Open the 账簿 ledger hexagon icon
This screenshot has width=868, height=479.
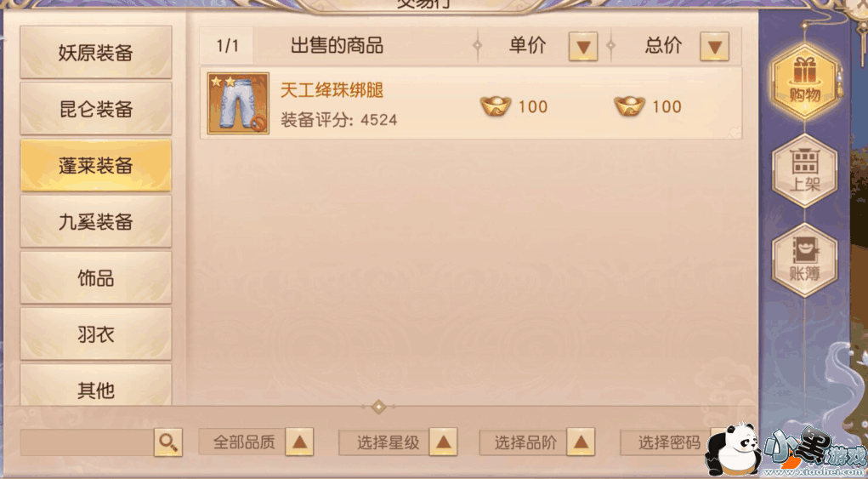point(805,259)
